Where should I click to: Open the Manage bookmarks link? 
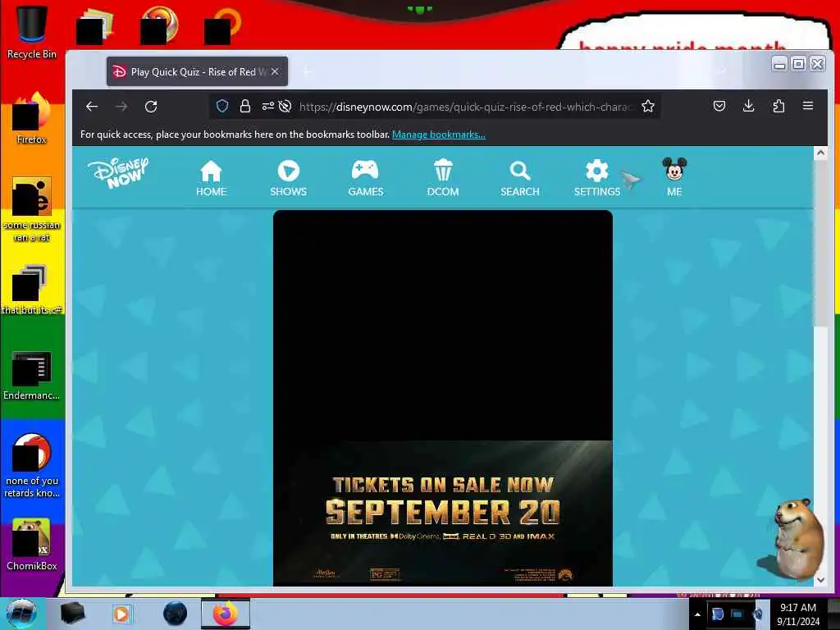click(x=438, y=135)
